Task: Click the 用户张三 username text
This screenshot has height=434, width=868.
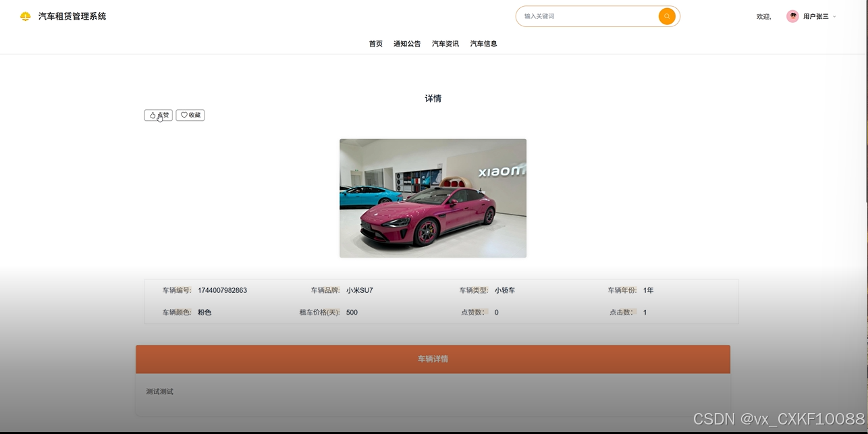Action: 816,17
